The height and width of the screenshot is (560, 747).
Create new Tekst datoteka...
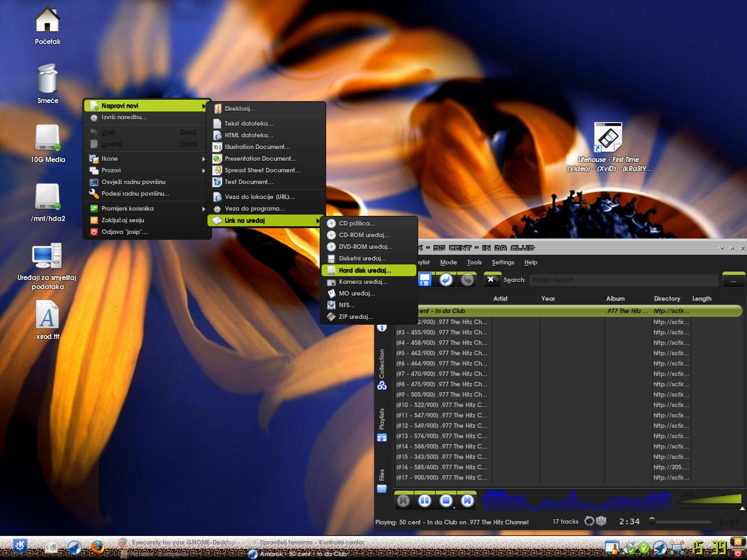pos(266,123)
